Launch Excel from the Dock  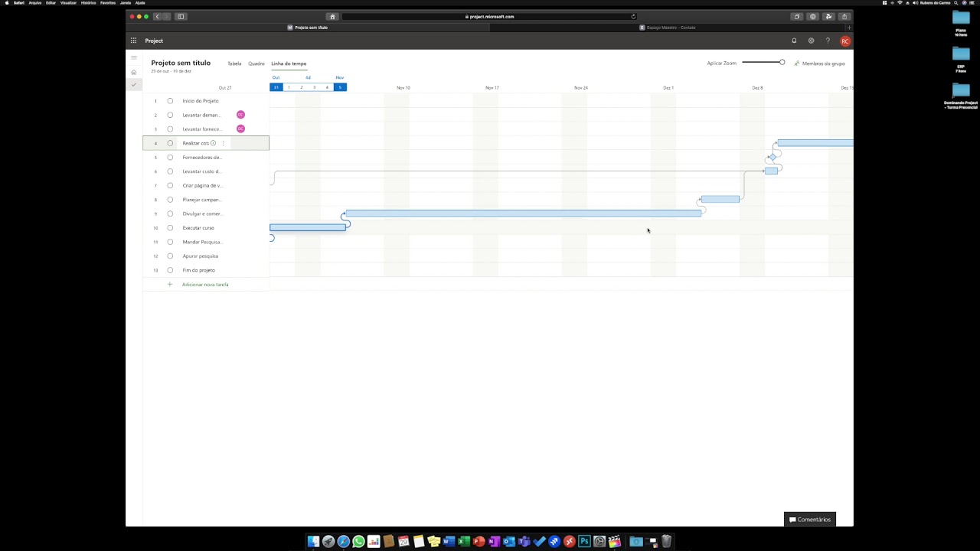[463, 542]
